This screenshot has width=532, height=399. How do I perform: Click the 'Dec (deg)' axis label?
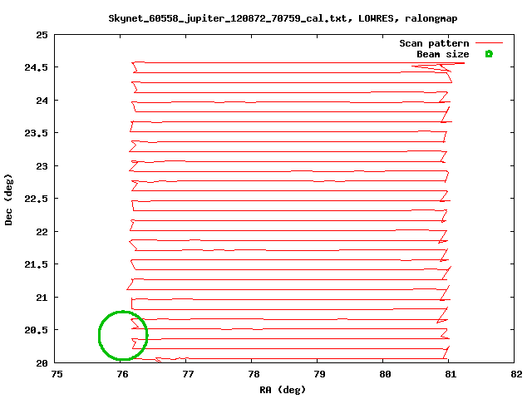(x=8, y=199)
